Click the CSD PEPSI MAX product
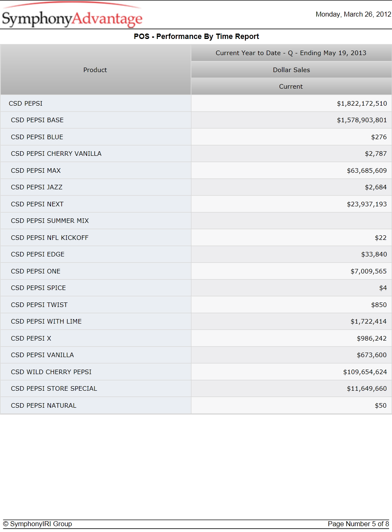This screenshot has width=392, height=532. point(36,170)
